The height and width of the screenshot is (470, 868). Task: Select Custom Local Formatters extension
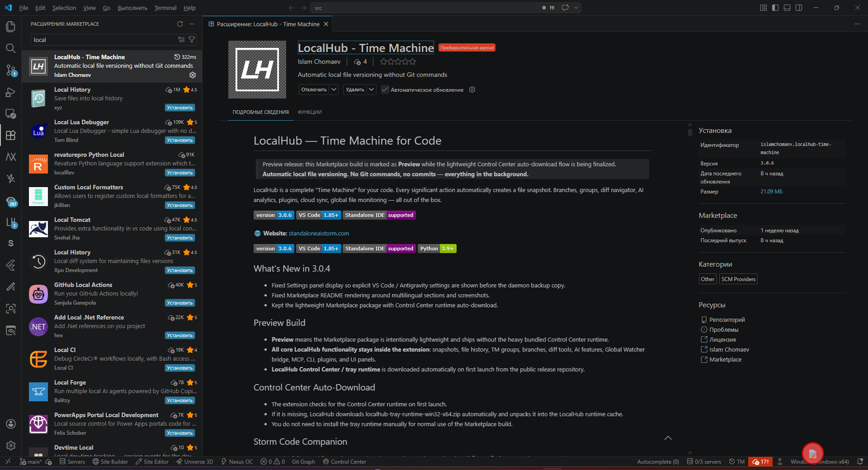112,196
